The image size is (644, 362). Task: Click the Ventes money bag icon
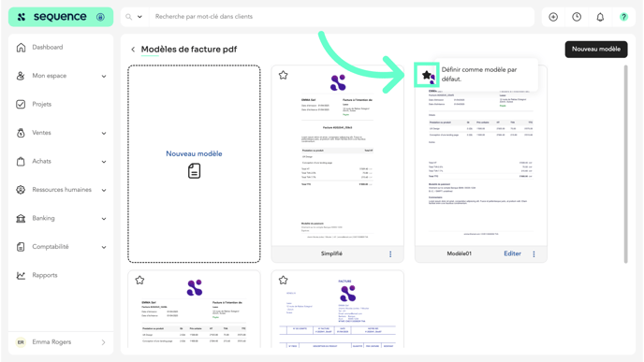point(21,133)
